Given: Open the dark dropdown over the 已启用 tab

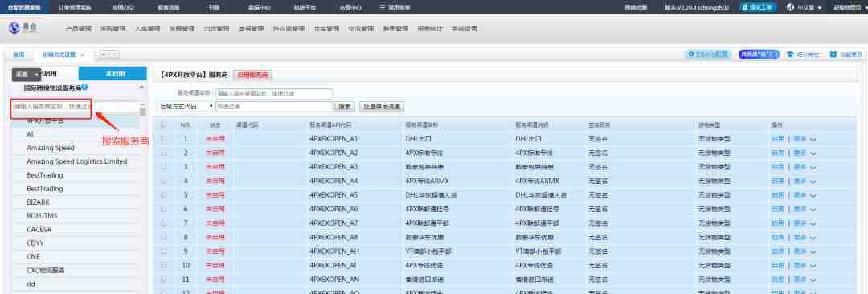Looking at the screenshot, I should 27,74.
